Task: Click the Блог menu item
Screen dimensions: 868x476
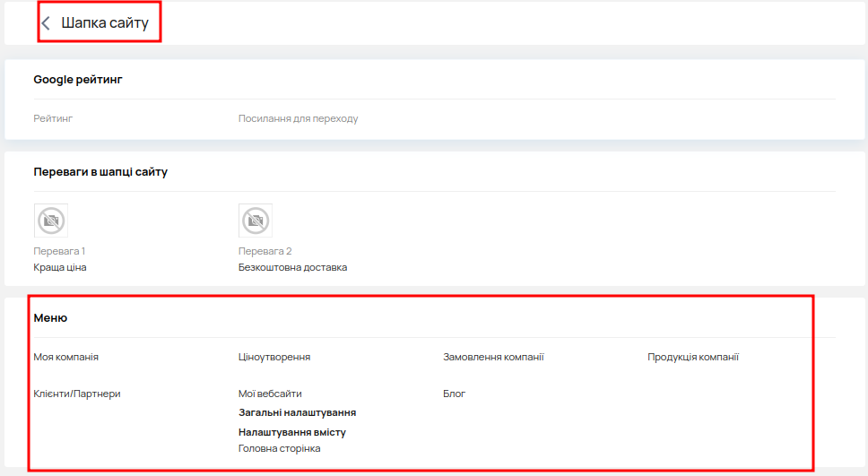Action: [455, 394]
